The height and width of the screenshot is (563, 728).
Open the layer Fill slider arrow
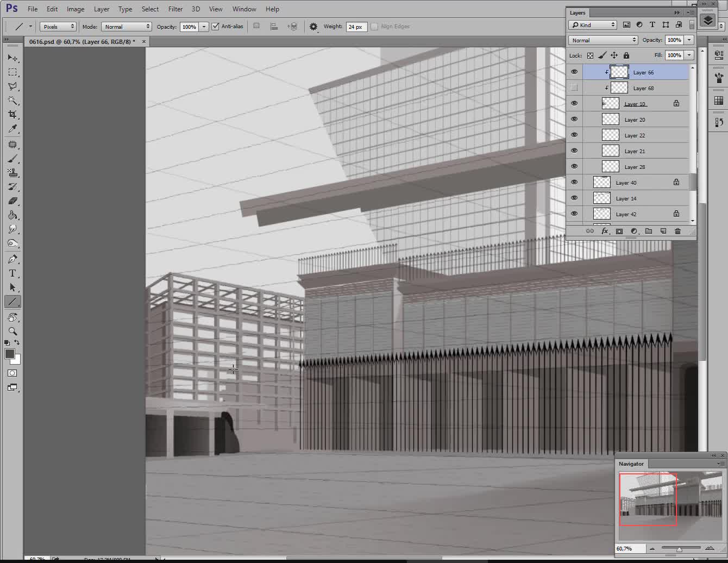click(689, 55)
